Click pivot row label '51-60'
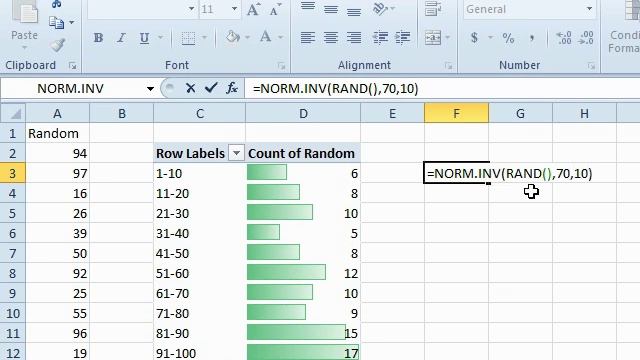 (x=172, y=273)
